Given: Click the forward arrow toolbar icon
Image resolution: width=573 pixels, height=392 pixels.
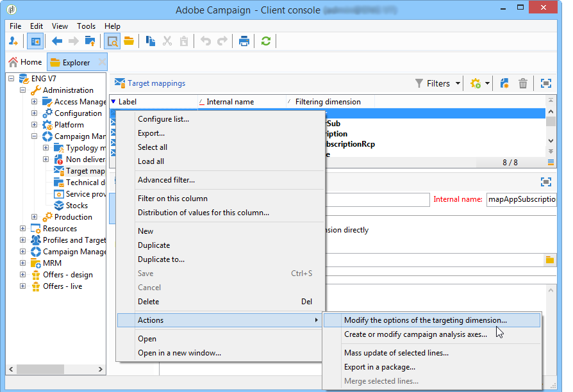Looking at the screenshot, I should 74,41.
